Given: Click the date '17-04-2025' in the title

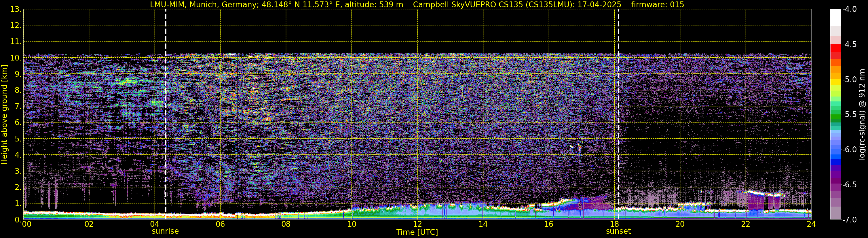Looking at the screenshot, I should click(x=599, y=4).
